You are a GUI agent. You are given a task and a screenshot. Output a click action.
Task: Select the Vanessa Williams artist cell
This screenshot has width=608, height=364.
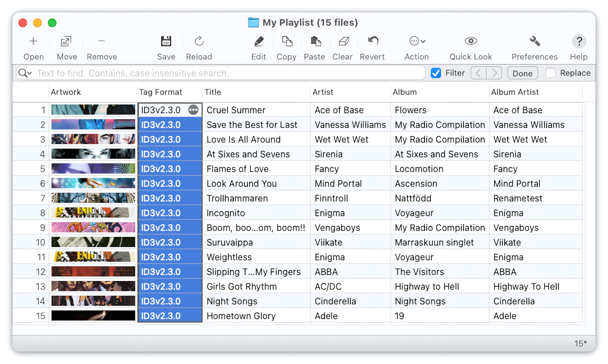tap(351, 125)
